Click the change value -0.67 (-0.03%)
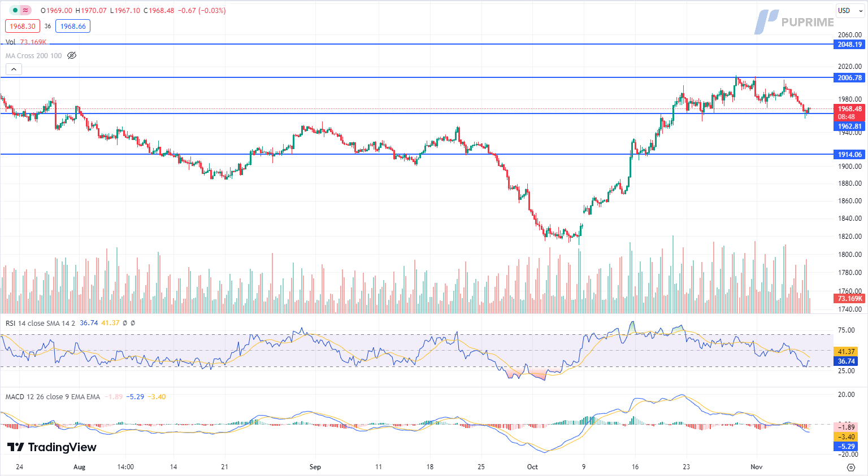This screenshot has width=868, height=476. [x=202, y=10]
